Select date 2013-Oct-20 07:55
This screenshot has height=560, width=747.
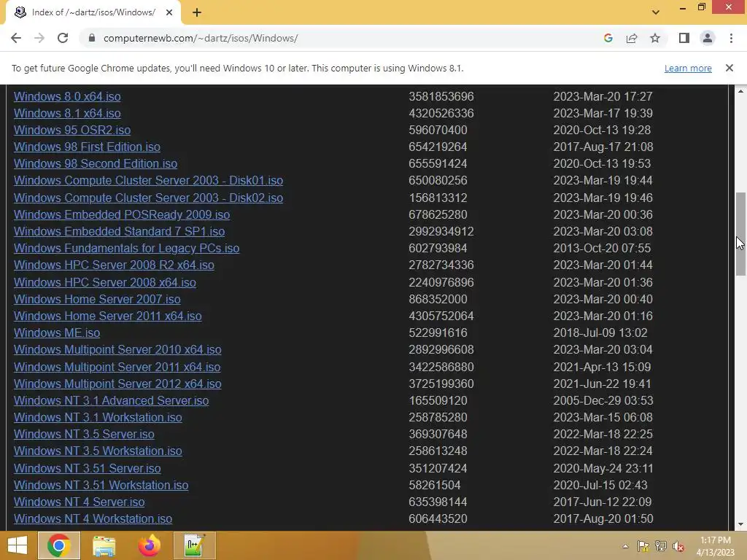603,248
